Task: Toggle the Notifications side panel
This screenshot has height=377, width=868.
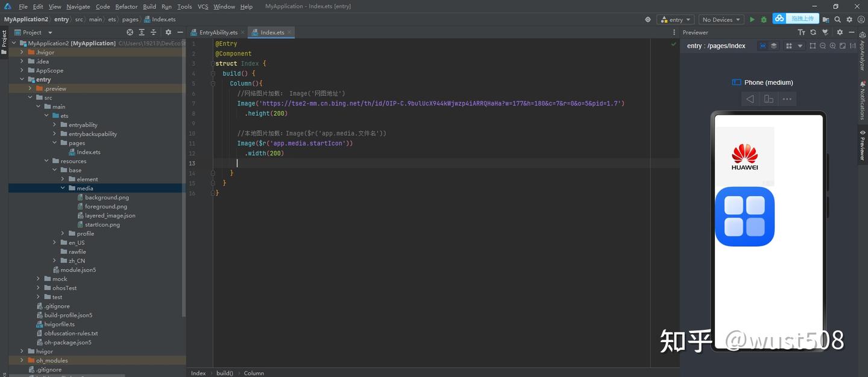Action: (863, 100)
